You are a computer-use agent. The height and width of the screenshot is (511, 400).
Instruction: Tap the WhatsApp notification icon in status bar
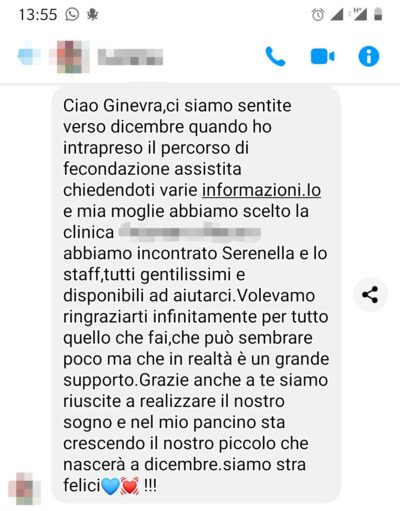(x=72, y=15)
